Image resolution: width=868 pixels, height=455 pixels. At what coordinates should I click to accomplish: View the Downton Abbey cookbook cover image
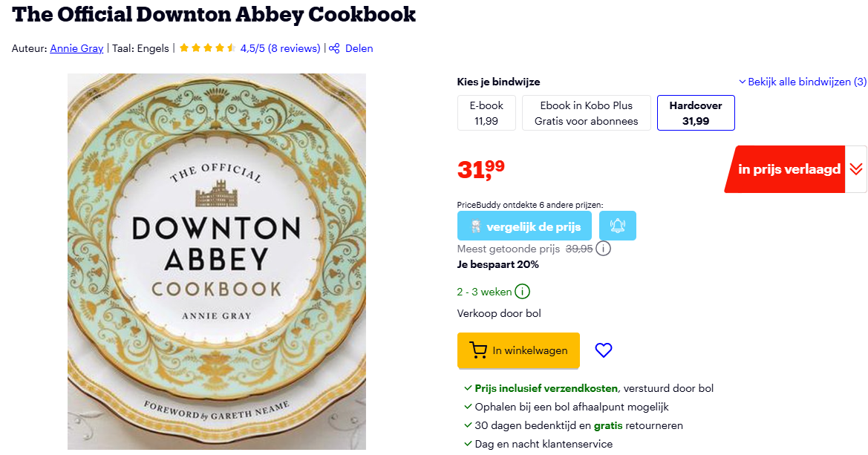click(215, 261)
